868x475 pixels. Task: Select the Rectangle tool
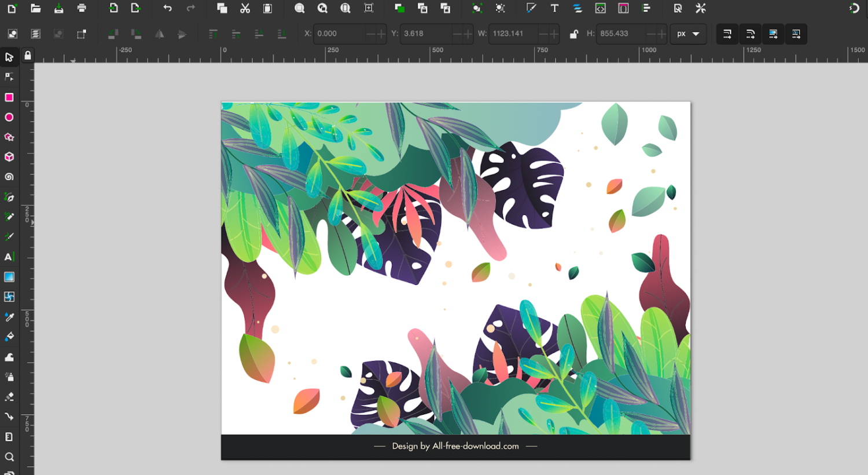(9, 97)
